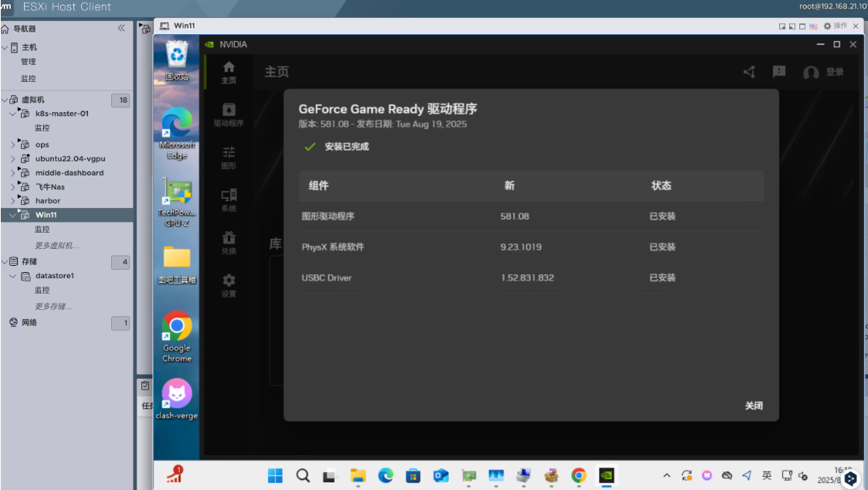The height and width of the screenshot is (490, 868).
Task: Expand the 飞牛Nas VM node
Action: tap(13, 187)
